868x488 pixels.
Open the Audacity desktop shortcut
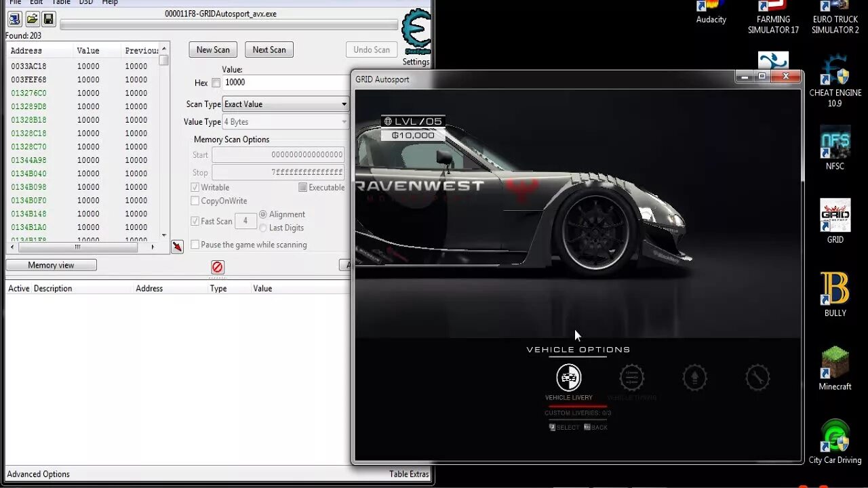point(711,12)
